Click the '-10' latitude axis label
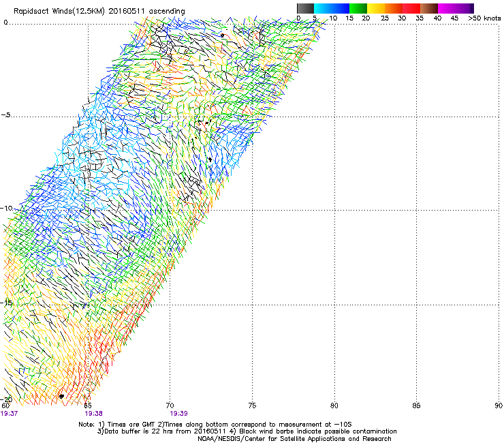 pos(7,208)
